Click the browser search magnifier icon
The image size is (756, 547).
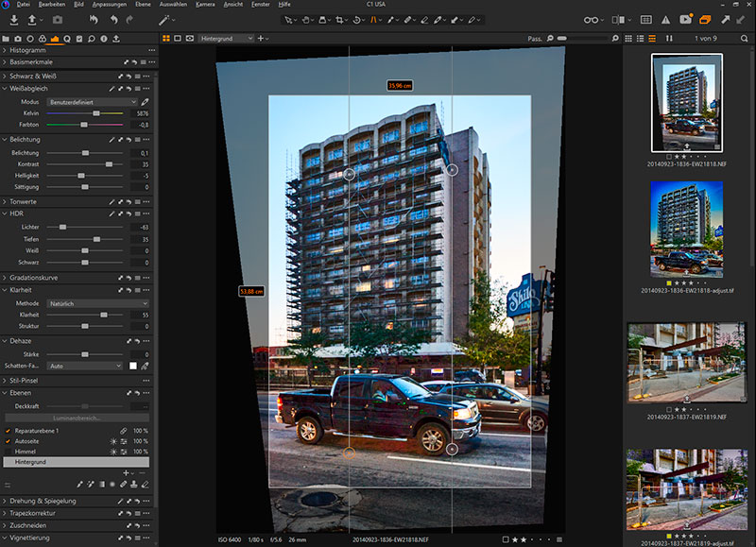[745, 38]
